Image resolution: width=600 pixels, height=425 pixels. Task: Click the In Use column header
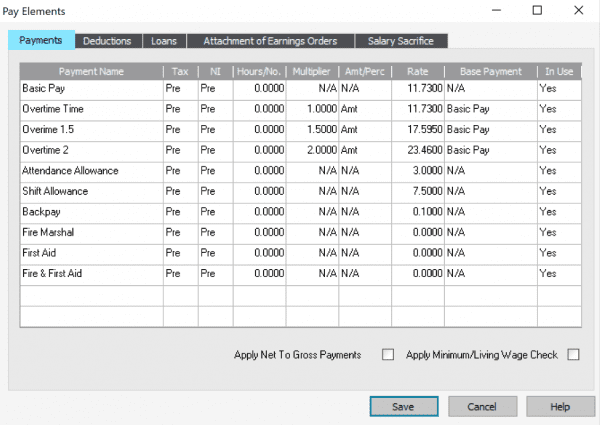(559, 72)
